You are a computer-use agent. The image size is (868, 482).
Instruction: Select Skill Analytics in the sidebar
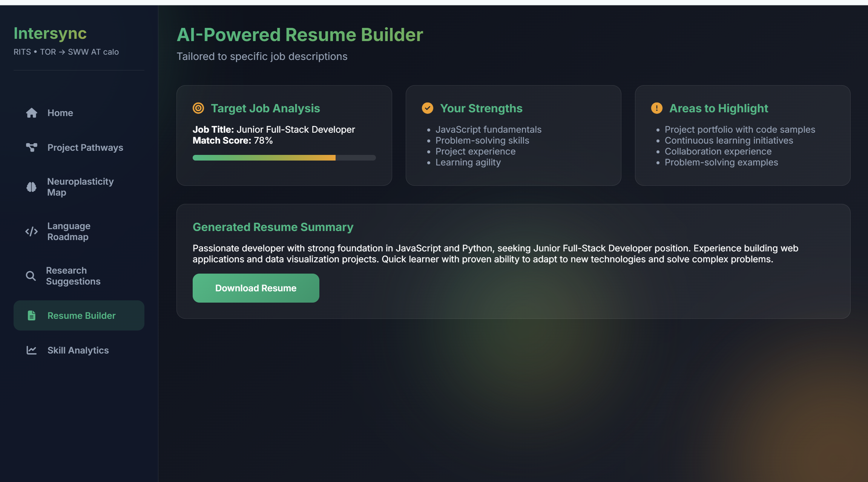[x=78, y=350]
